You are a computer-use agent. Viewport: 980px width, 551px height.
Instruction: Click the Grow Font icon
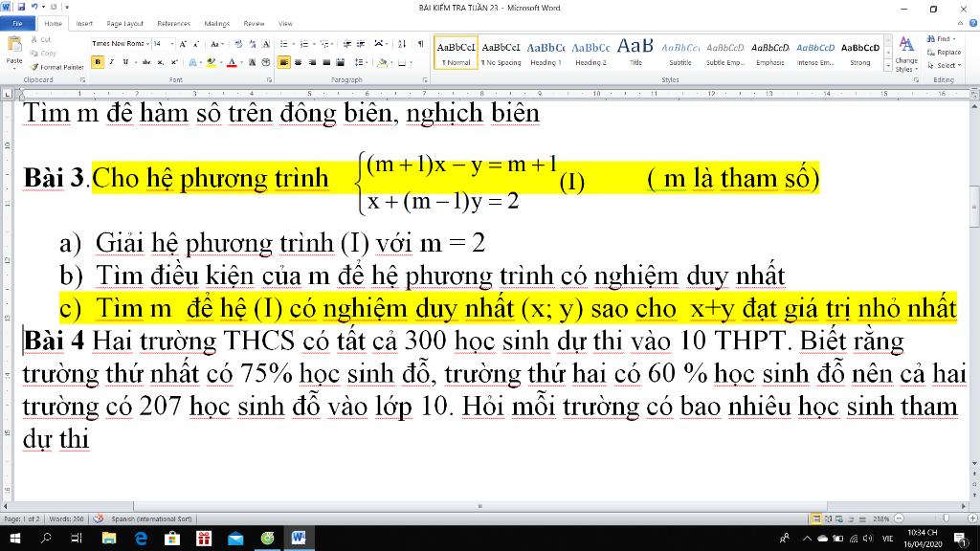tap(183, 44)
